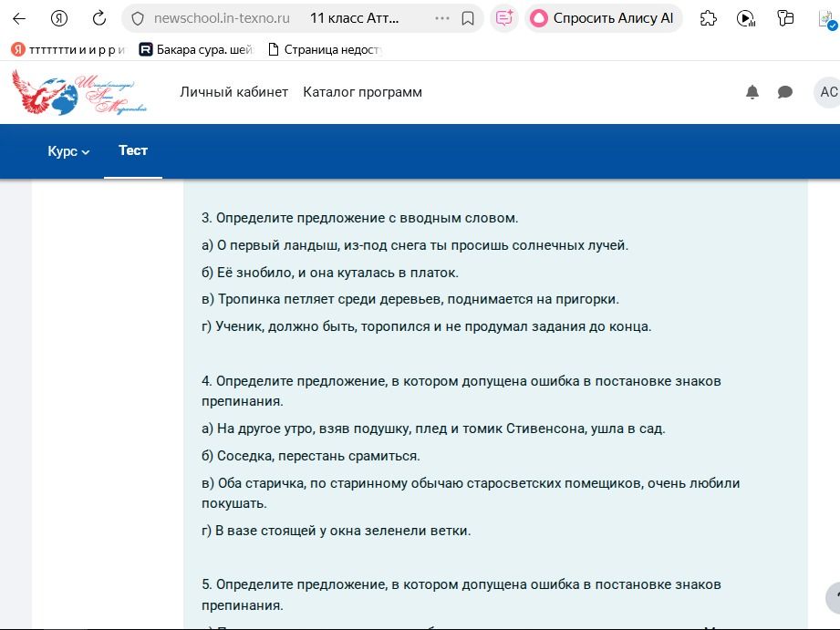Viewport: 840px width, 630px height.
Task: Open the Бакара сура bookmark
Action: tap(195, 50)
